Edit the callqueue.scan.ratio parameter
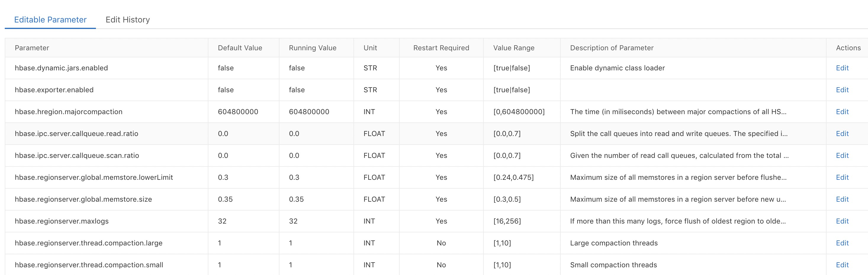This screenshot has height=275, width=868. coord(842,156)
